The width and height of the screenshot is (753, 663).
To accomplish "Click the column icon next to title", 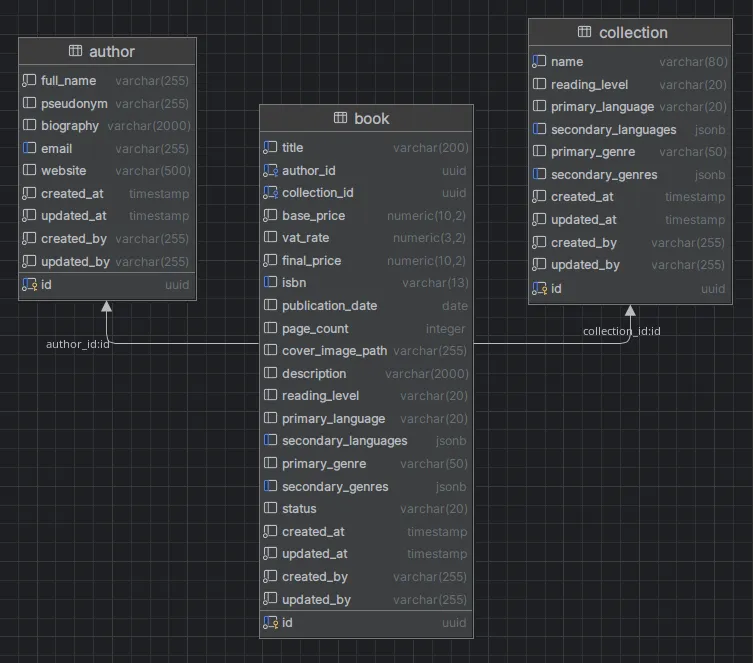I will [x=270, y=147].
